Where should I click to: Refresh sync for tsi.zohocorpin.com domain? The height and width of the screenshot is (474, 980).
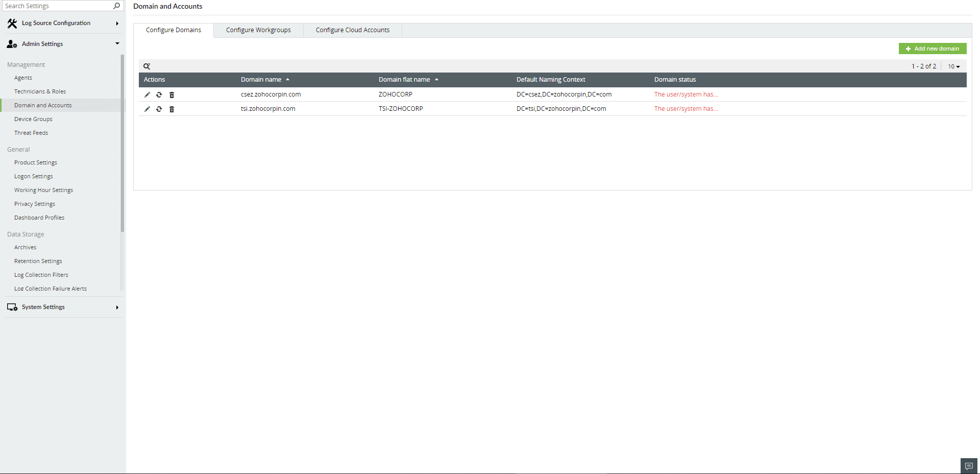pos(159,109)
